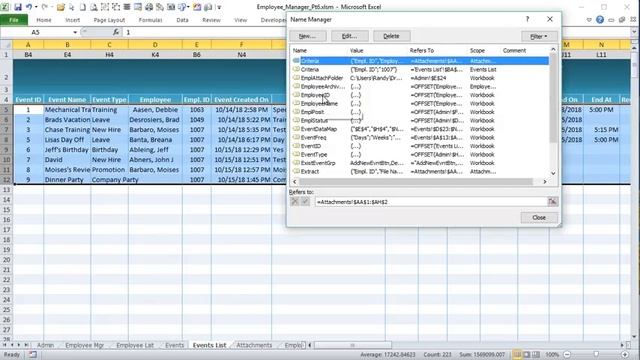Open the Data ribbon tab
This screenshot has width=640, height=360.
(x=182, y=20)
